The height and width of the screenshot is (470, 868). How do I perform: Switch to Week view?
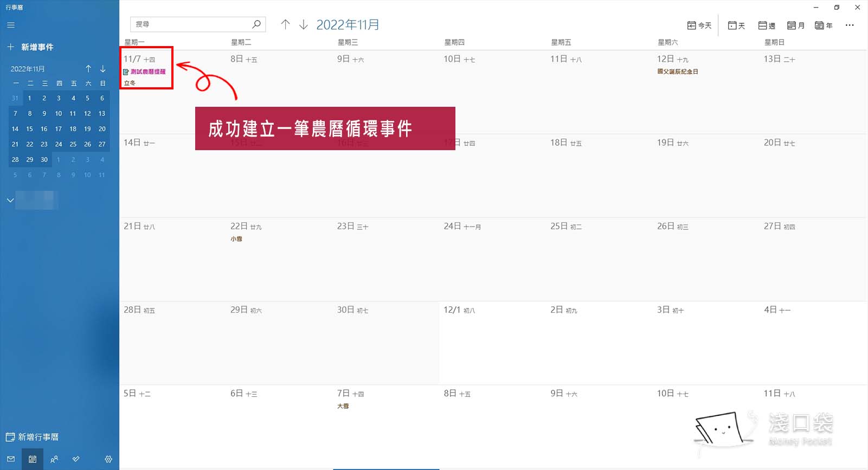click(767, 25)
